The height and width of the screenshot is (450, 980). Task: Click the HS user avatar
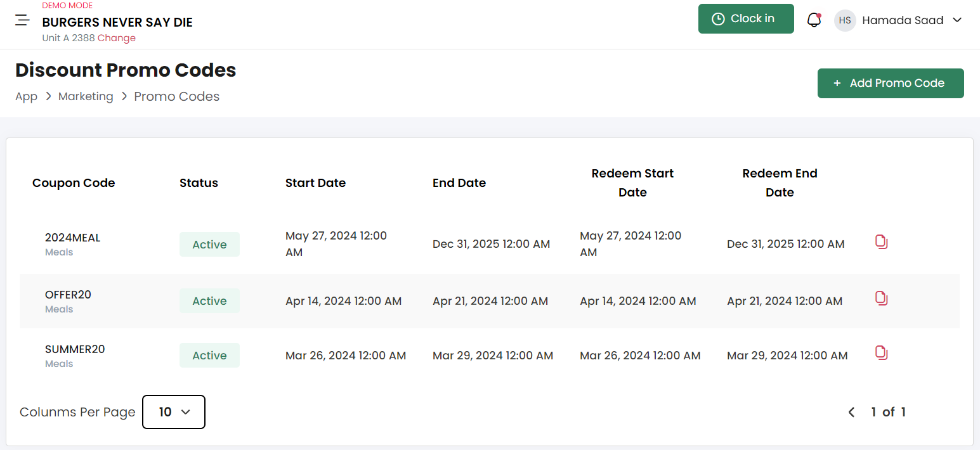point(845,20)
